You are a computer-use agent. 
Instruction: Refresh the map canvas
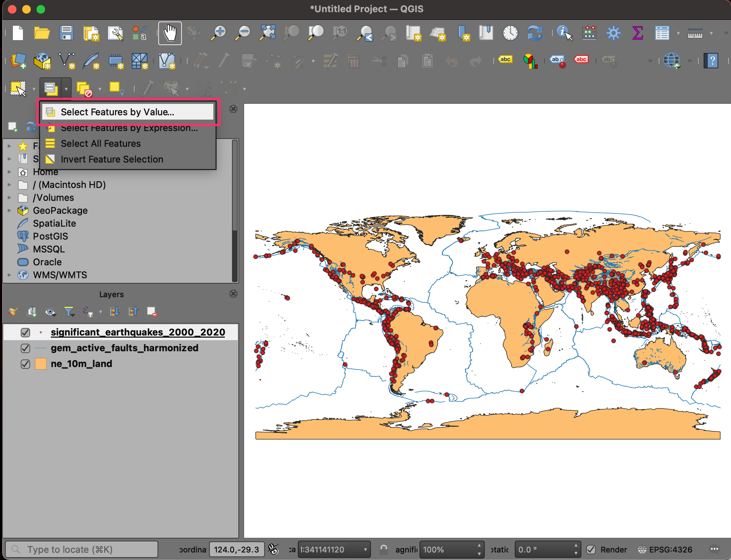pyautogui.click(x=535, y=33)
